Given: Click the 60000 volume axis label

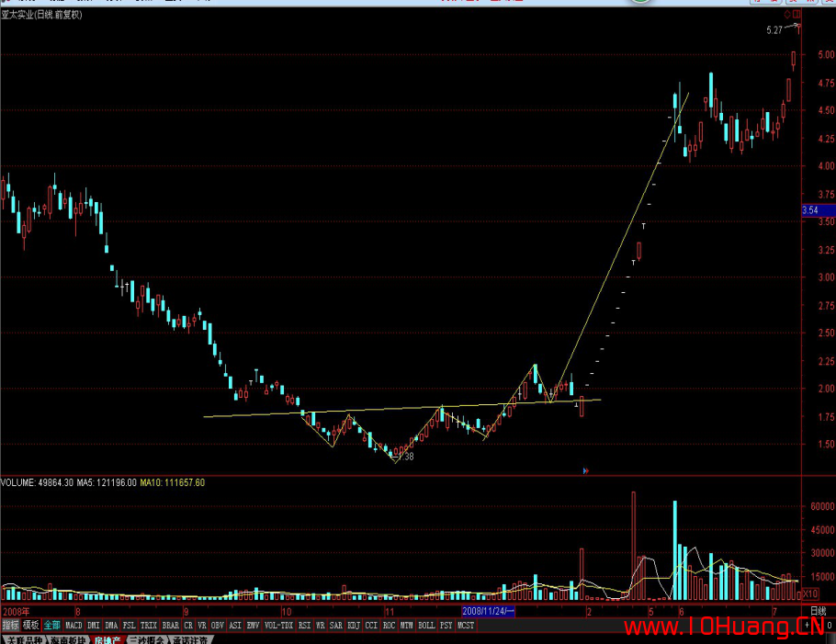Looking at the screenshot, I should coord(822,506).
